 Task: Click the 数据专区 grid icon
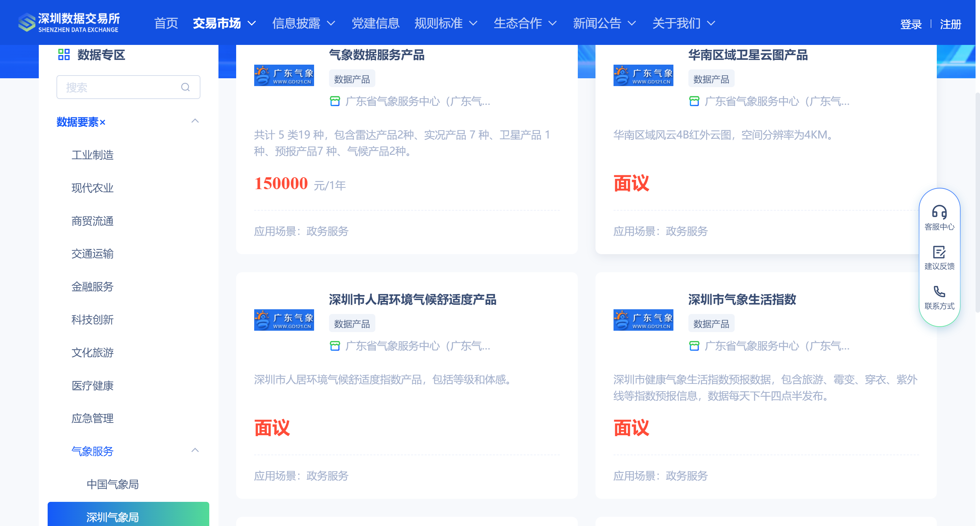coord(64,54)
